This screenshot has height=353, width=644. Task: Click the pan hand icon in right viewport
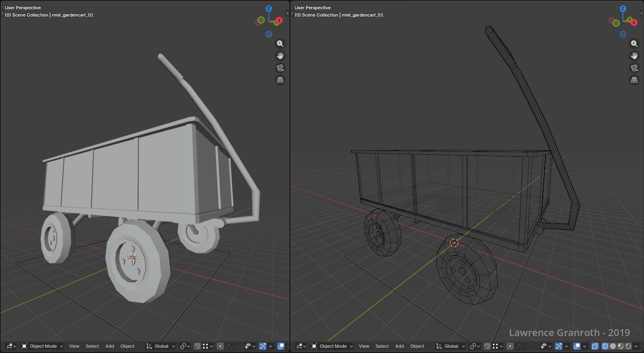(x=634, y=56)
